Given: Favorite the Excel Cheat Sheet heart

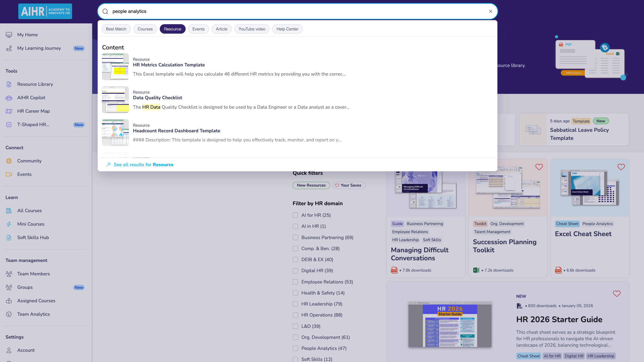Looking at the screenshot, I should click(x=621, y=167).
